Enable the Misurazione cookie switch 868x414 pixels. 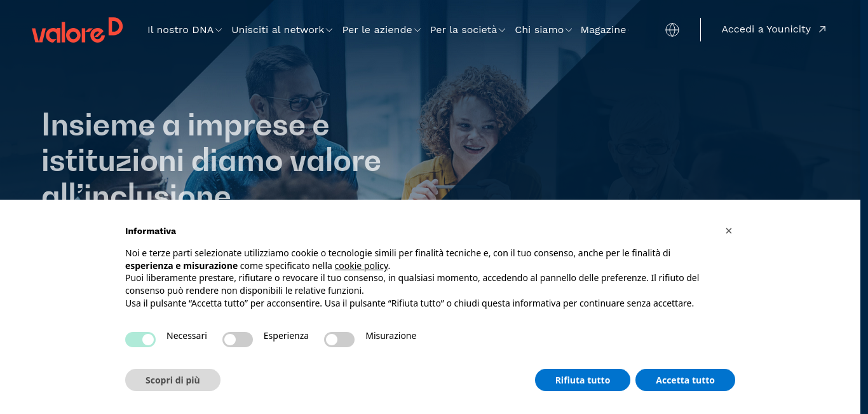[x=339, y=340]
